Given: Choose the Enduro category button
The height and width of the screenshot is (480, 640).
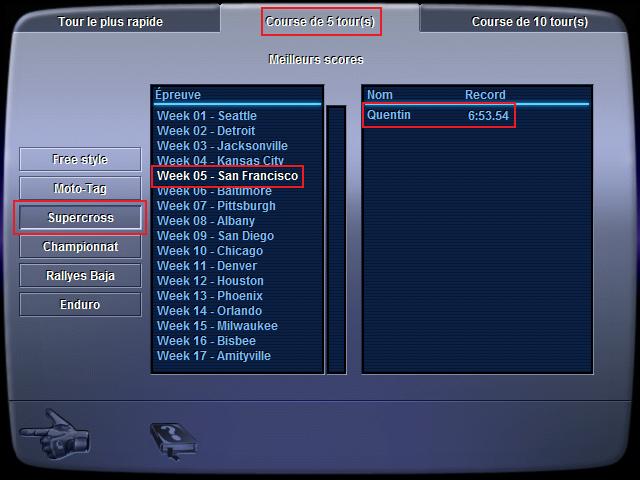Looking at the screenshot, I should [x=80, y=304].
